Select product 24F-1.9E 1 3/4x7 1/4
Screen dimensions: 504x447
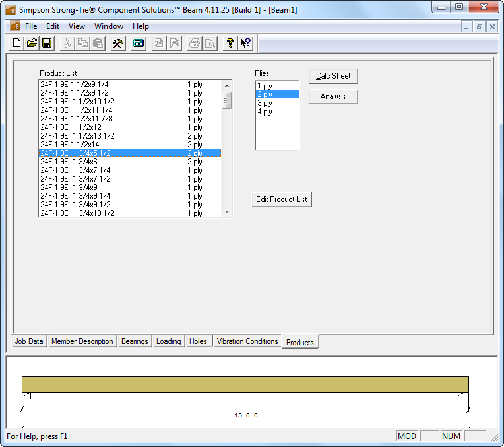pos(130,170)
